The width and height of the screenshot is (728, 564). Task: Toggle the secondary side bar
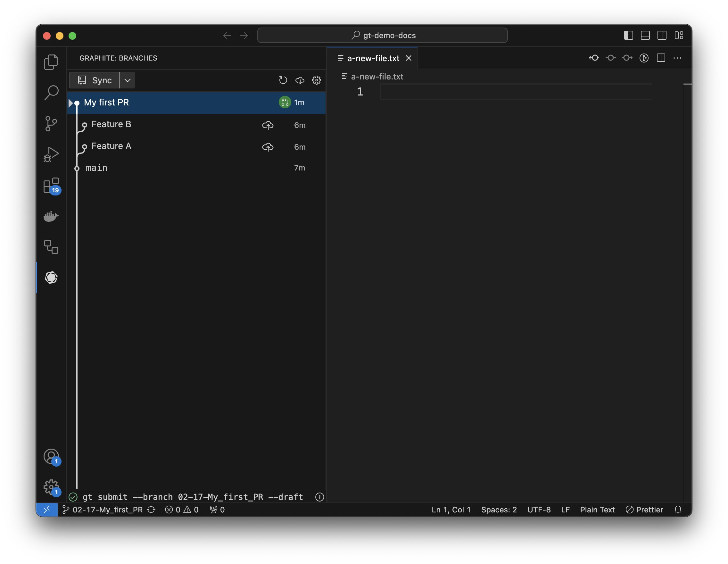(662, 35)
